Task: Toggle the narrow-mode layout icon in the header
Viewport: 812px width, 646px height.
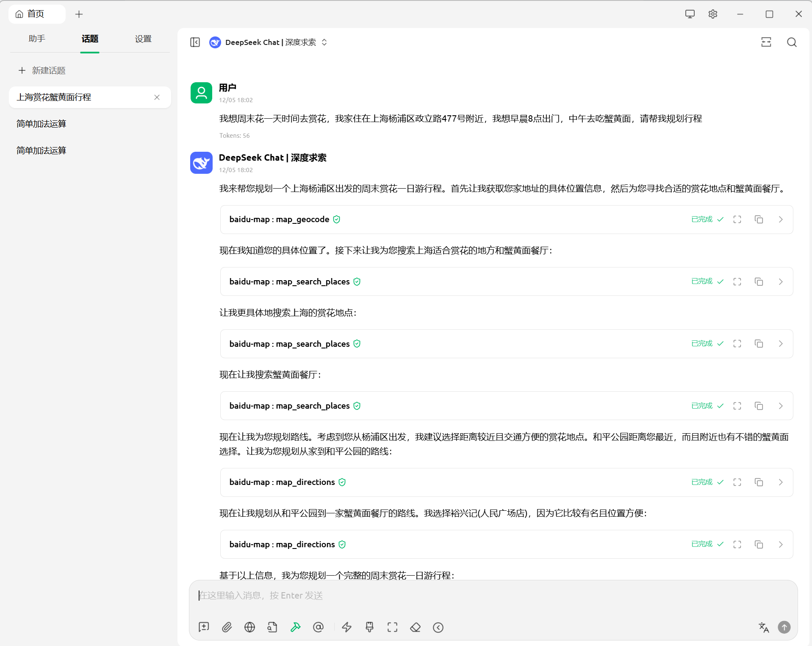Action: coord(766,42)
